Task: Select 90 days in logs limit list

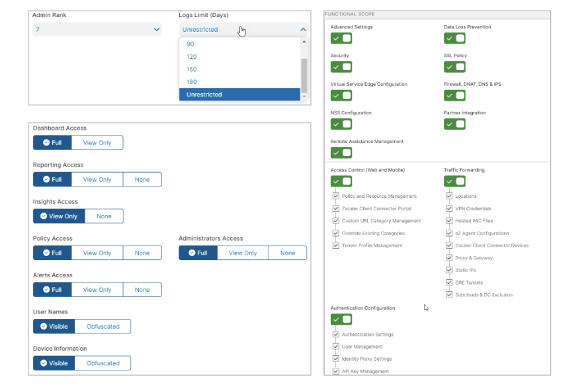Action: click(190, 44)
